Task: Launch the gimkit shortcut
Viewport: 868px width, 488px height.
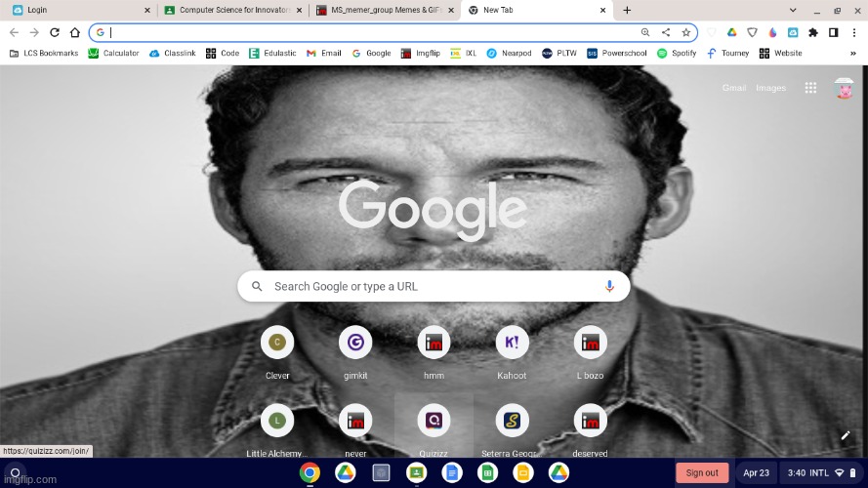Action: pos(355,343)
